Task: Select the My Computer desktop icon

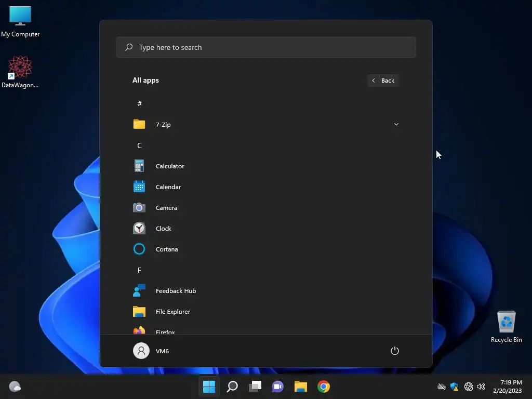Action: 20,22
